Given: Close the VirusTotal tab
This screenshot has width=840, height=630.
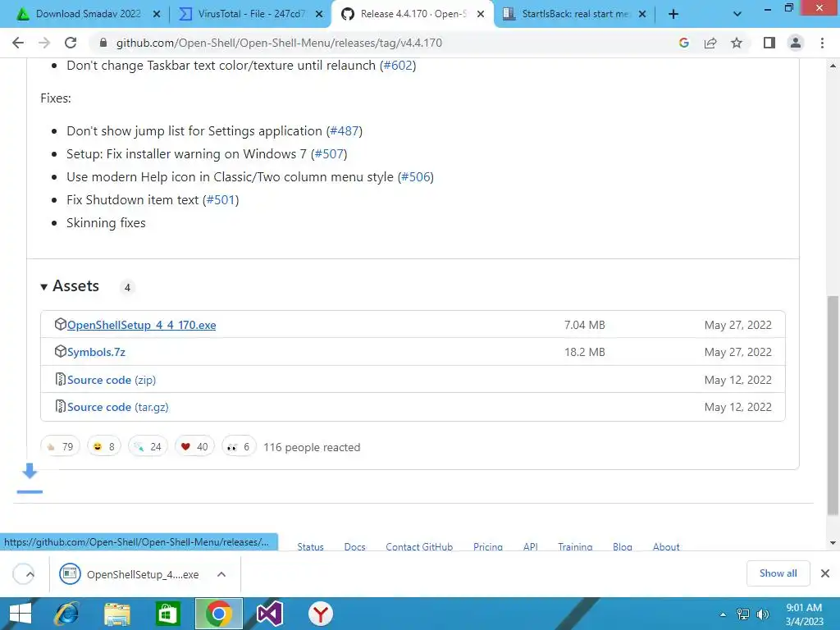Looking at the screenshot, I should tap(319, 15).
